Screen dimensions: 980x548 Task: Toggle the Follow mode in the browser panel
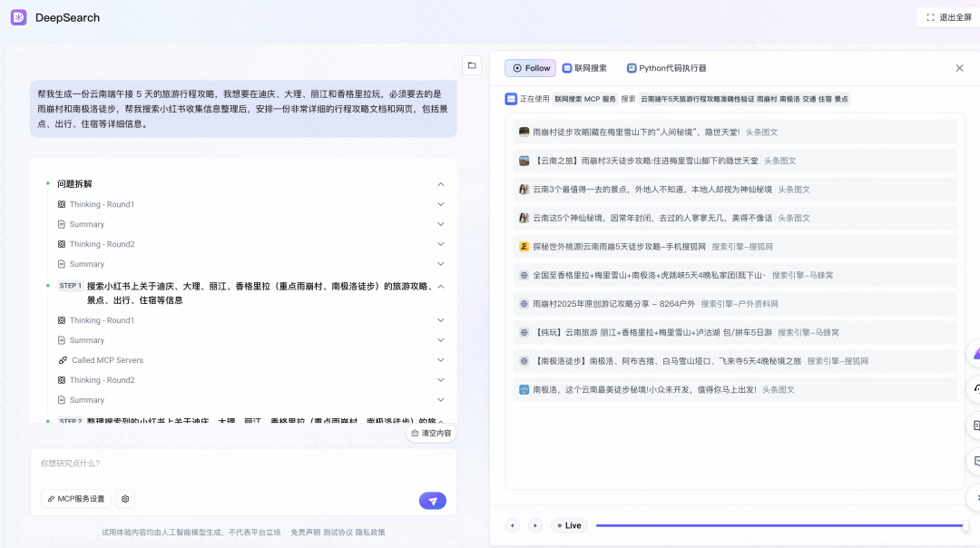(x=530, y=67)
